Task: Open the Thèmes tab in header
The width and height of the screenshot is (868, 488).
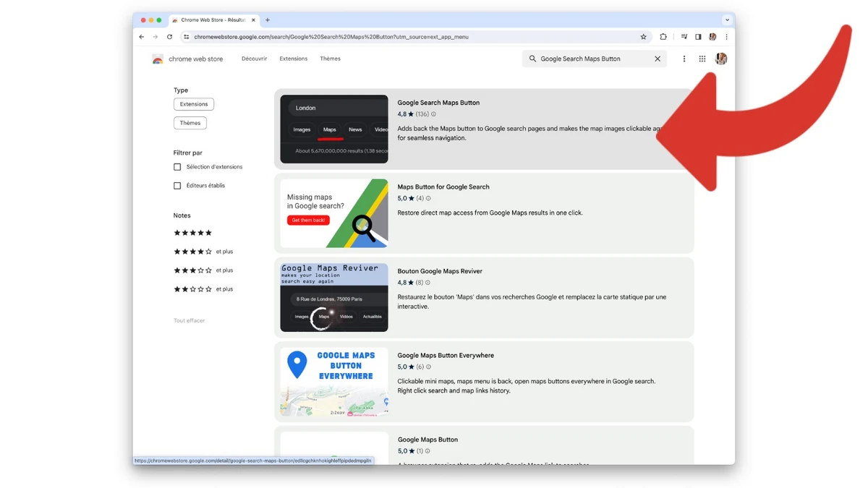Action: tap(331, 59)
